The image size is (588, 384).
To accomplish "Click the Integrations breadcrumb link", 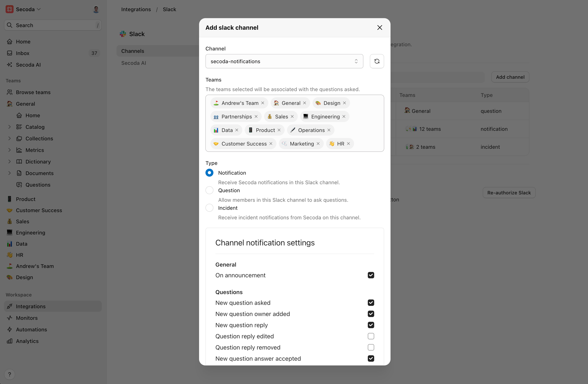I will coord(136,9).
